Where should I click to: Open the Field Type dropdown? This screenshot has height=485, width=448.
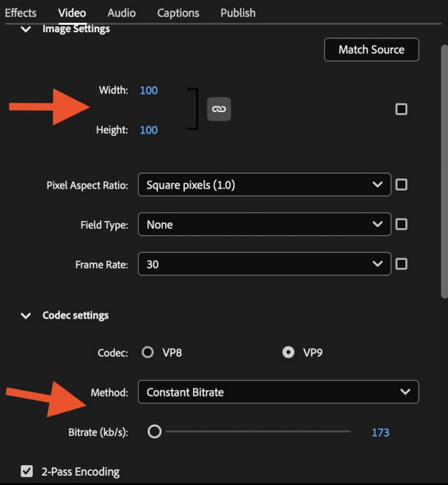tap(264, 225)
